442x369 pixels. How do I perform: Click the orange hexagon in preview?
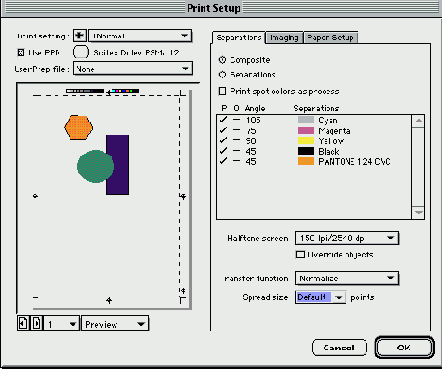tap(78, 127)
